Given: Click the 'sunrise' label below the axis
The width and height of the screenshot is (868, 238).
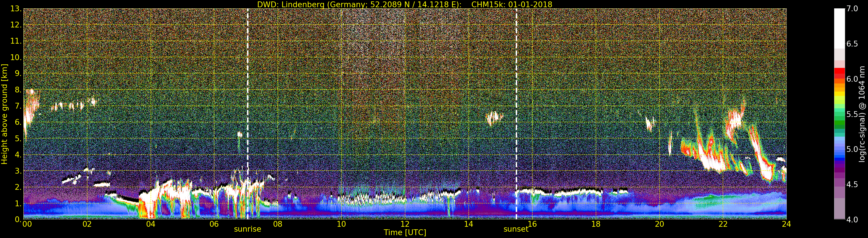Looking at the screenshot, I should 248,229.
